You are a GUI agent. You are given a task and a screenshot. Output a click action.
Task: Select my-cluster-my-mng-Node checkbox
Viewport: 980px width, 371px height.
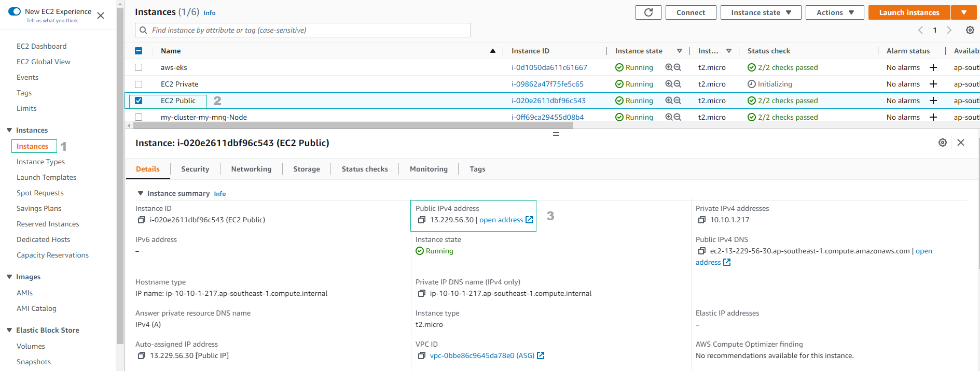[139, 117]
